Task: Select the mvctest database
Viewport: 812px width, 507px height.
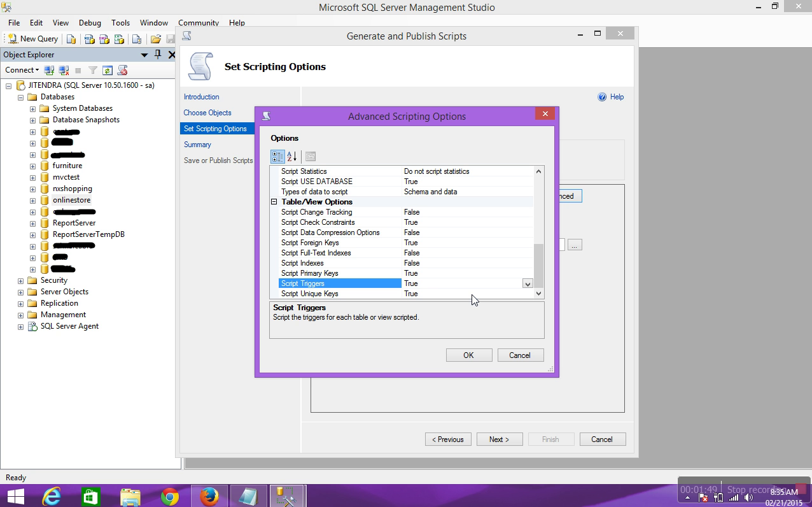Action: (66, 177)
